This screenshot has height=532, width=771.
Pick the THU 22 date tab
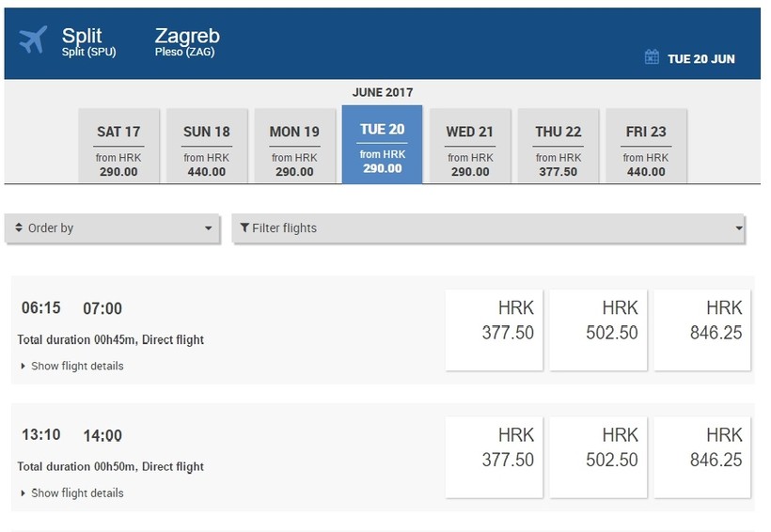click(x=559, y=146)
